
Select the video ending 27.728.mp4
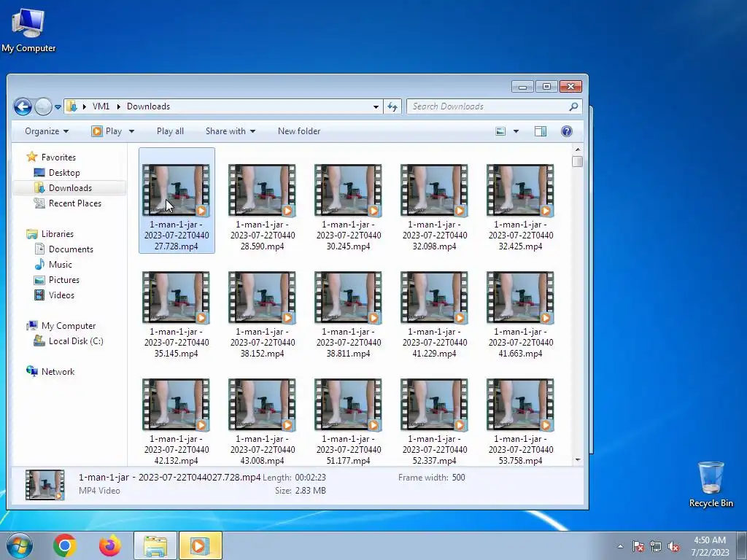tap(177, 201)
